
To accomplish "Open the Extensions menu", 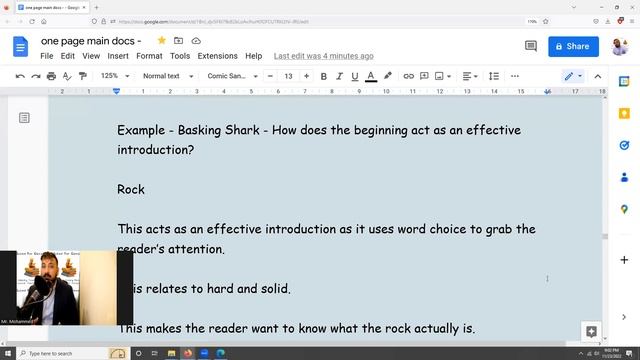I will 217,56.
